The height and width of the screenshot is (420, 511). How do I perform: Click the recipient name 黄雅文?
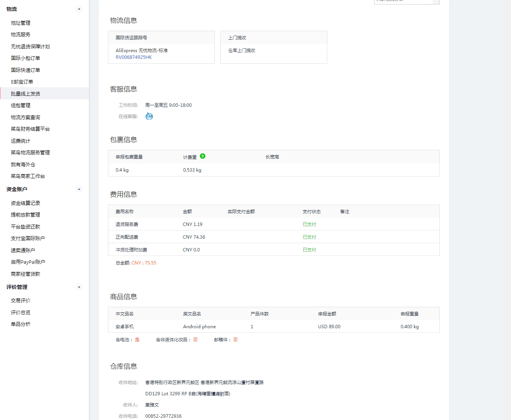pyautogui.click(x=152, y=405)
